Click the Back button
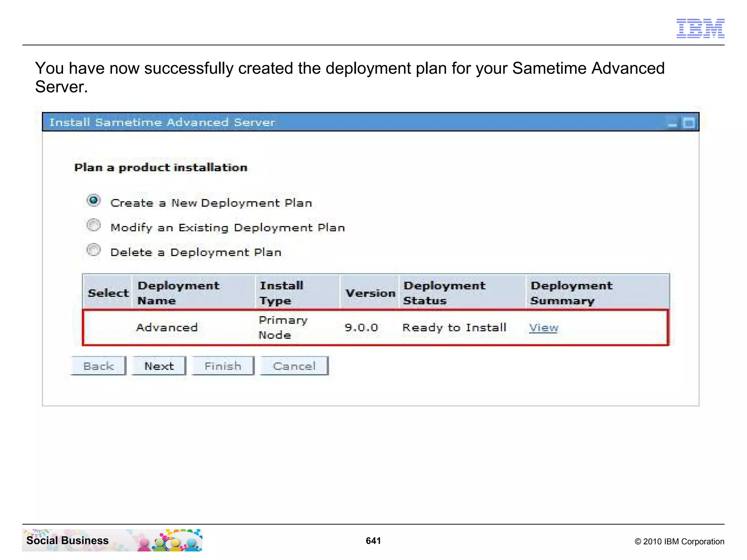Image resolution: width=747 pixels, height=560 pixels. click(98, 366)
